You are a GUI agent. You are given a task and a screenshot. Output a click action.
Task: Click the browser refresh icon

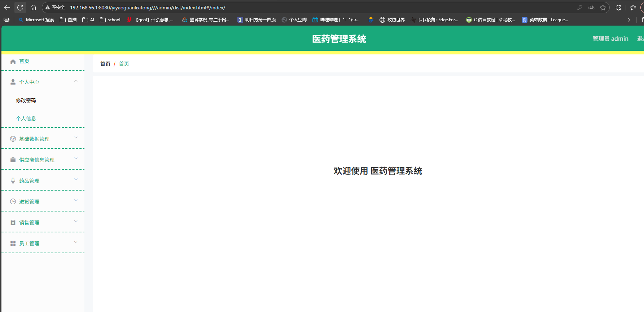20,8
